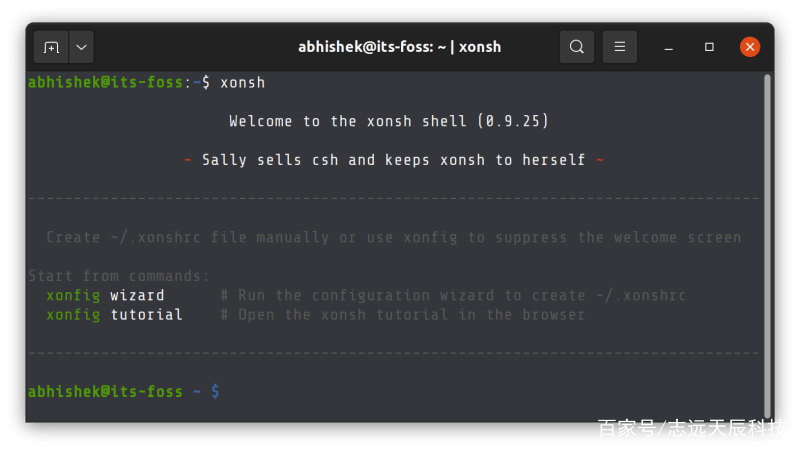Click the typed xonsh command on the first prompt

(242, 83)
